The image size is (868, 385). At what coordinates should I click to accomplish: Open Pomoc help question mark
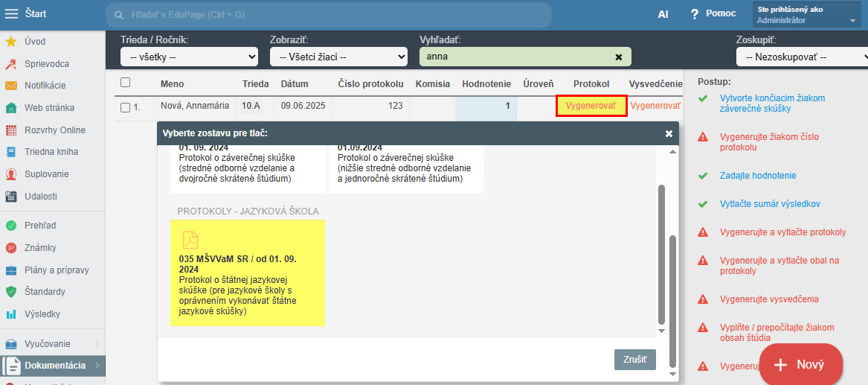(x=695, y=14)
